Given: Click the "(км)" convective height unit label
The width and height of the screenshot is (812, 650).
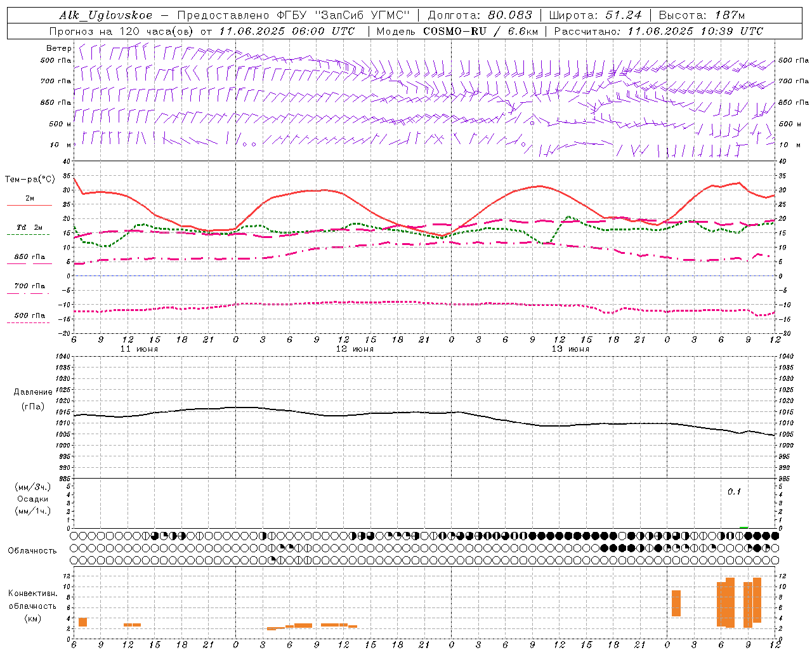Looking at the screenshot, I should tap(33, 618).
